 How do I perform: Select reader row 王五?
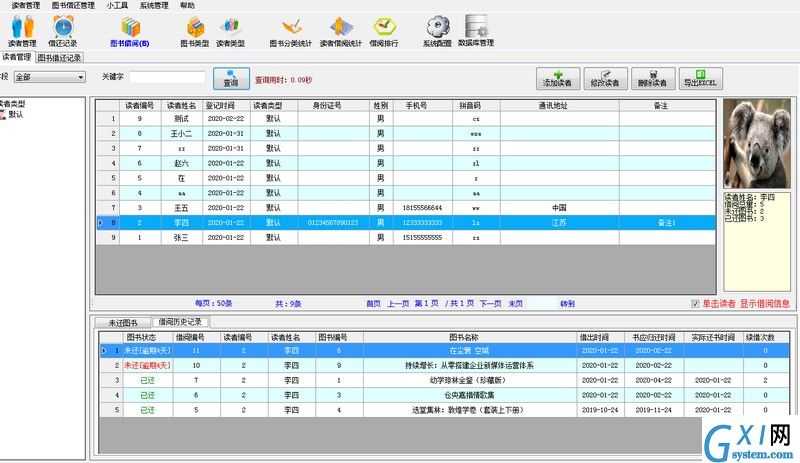[x=406, y=208]
